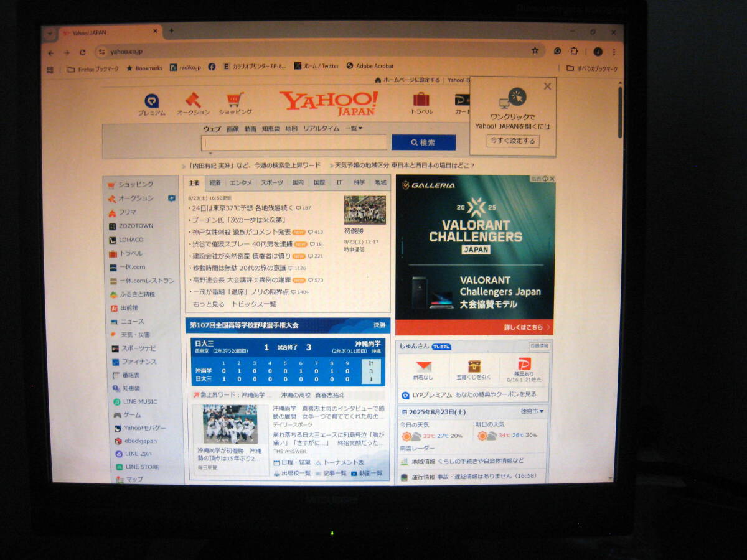
Task: Click the 今すぐ設定する button
Action: click(512, 141)
